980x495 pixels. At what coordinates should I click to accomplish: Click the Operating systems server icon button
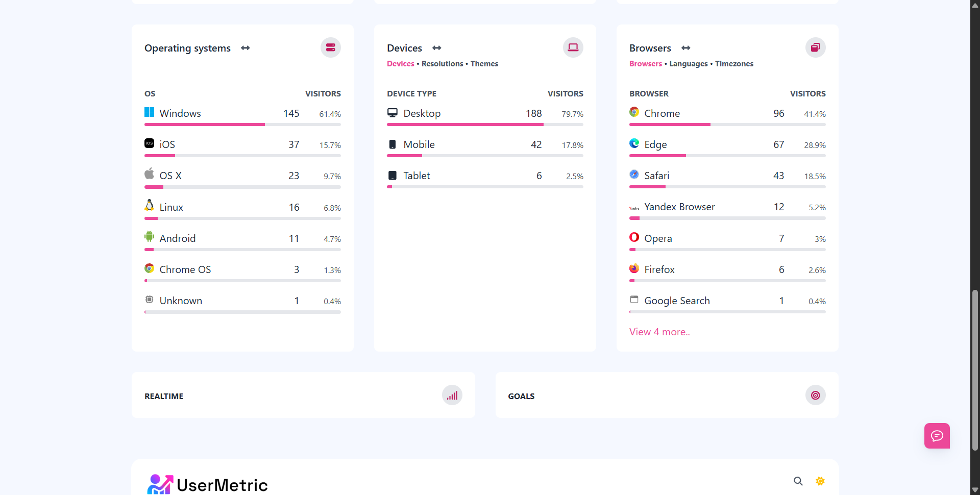coord(331,47)
